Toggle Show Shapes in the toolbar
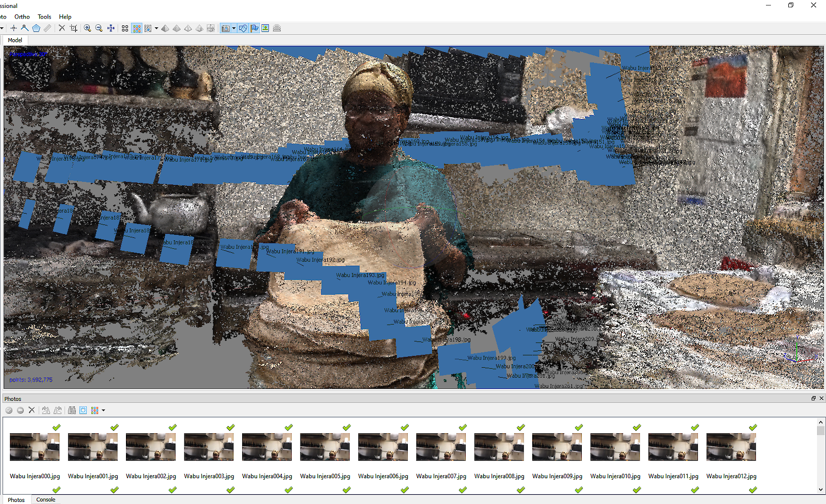 243,28
